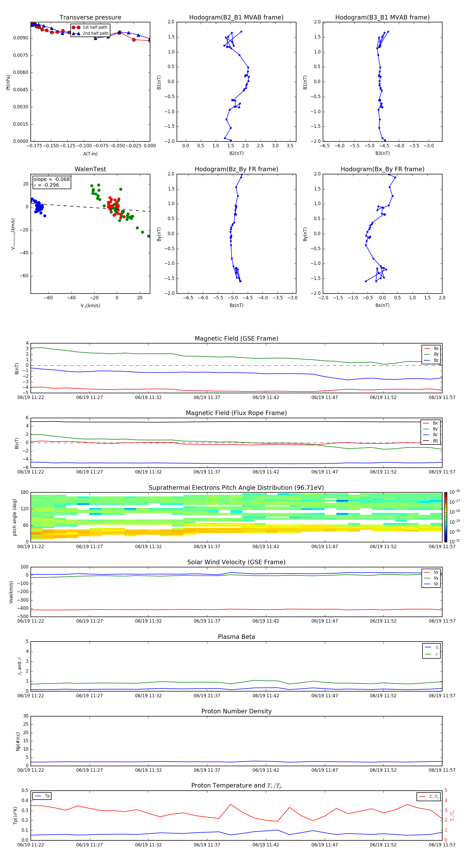Click the 'r = -0.296' annotation
The image size is (473, 868).
point(47,185)
